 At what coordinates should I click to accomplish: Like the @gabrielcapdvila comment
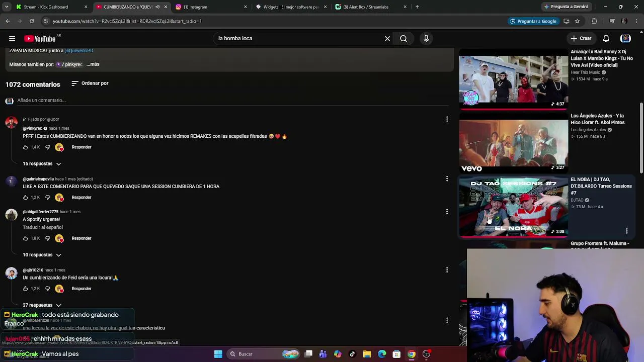click(x=25, y=198)
